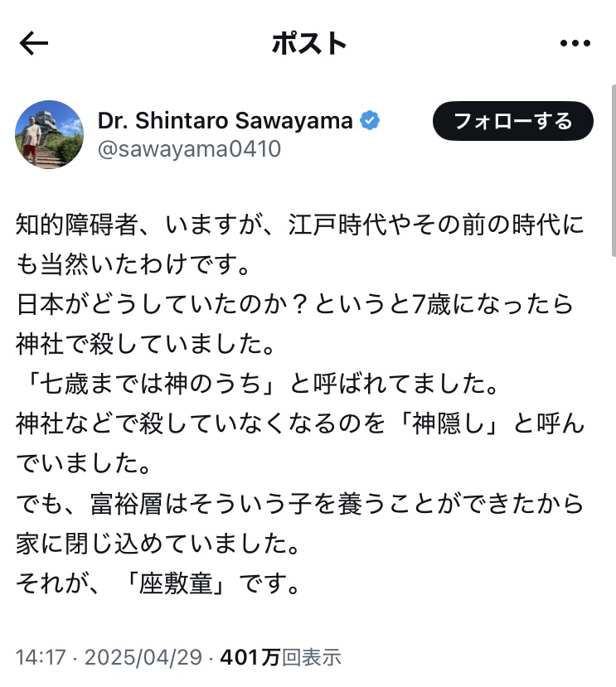Tap the ポスト header title
This screenshot has width=616, height=687.
coord(309,43)
